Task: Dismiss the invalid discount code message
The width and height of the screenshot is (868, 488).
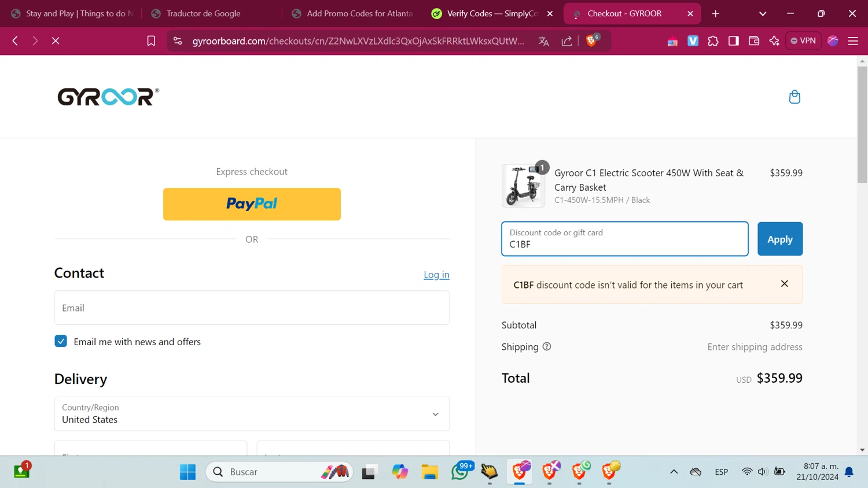Action: coord(785,283)
